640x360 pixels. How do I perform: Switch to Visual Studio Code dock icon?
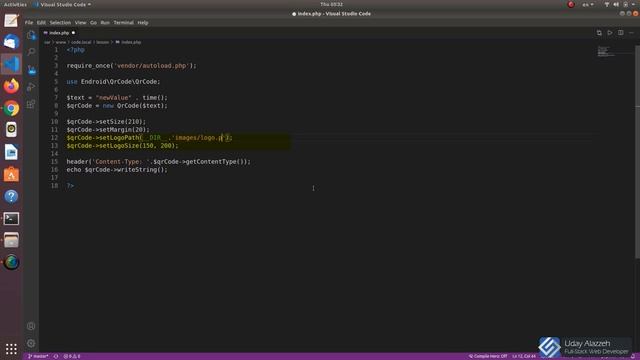11,64
